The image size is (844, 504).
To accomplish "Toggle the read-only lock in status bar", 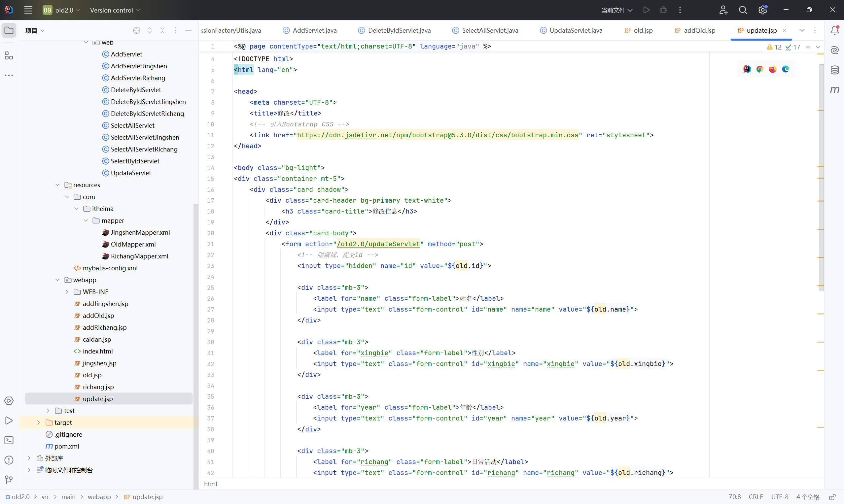I will (832, 497).
